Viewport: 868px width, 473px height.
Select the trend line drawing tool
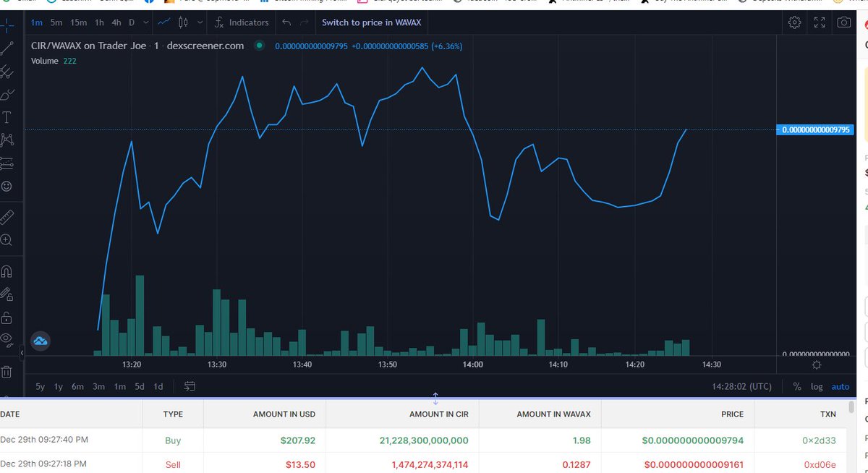click(x=7, y=48)
